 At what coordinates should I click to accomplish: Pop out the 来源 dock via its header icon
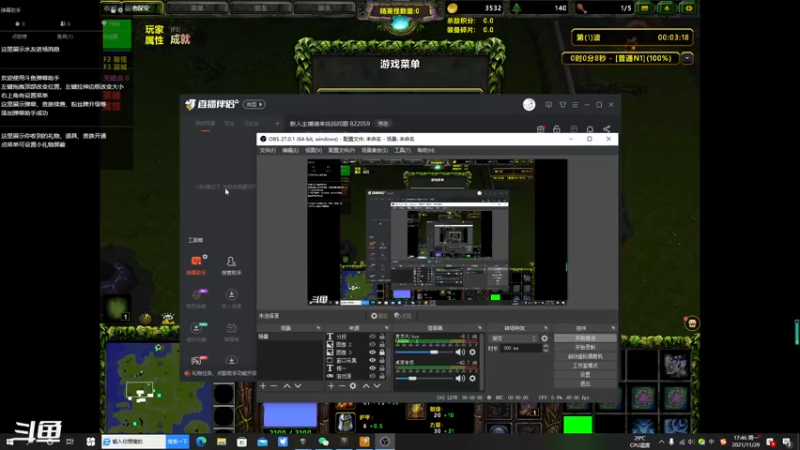[x=386, y=328]
